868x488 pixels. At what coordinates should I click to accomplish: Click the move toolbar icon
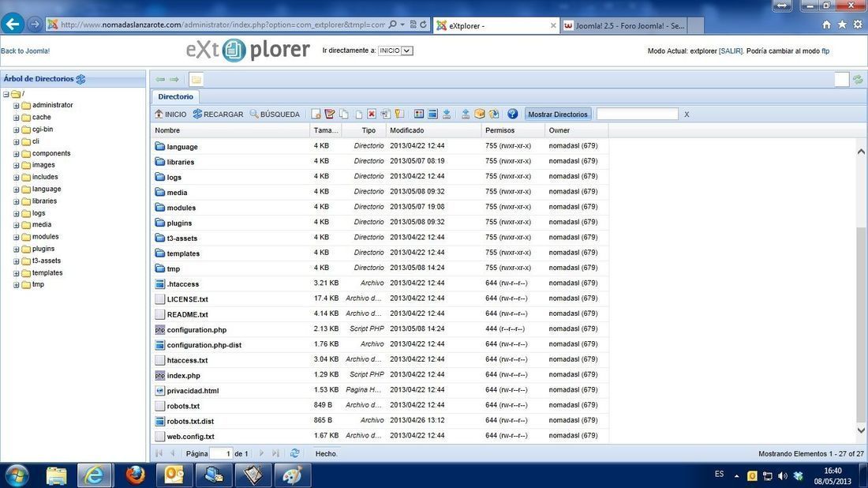[358, 114]
